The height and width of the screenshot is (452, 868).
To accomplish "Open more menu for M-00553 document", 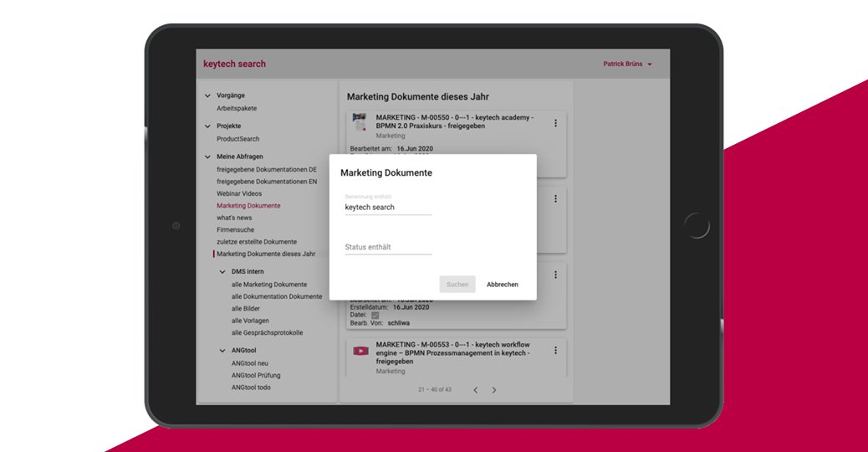I will click(x=555, y=350).
